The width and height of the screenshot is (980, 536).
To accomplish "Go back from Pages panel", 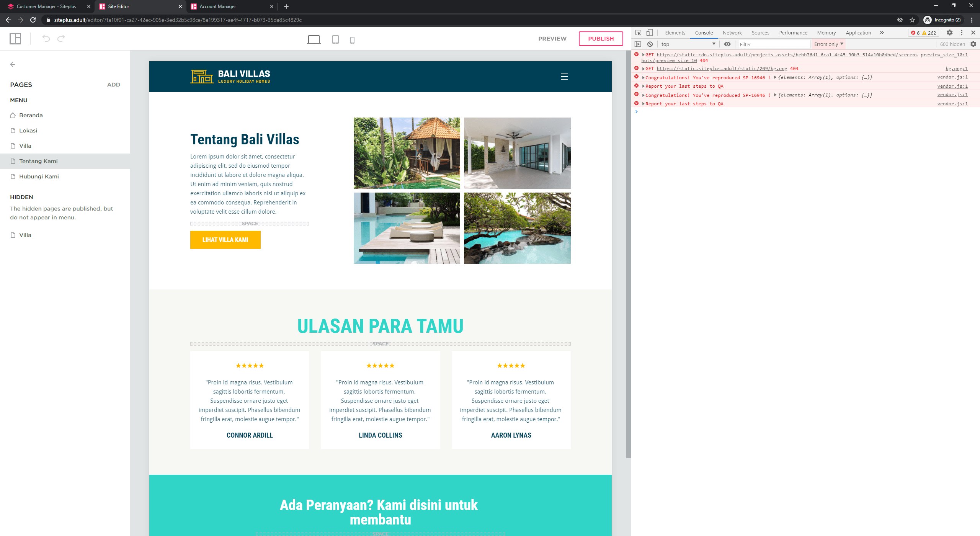I will click(x=13, y=64).
